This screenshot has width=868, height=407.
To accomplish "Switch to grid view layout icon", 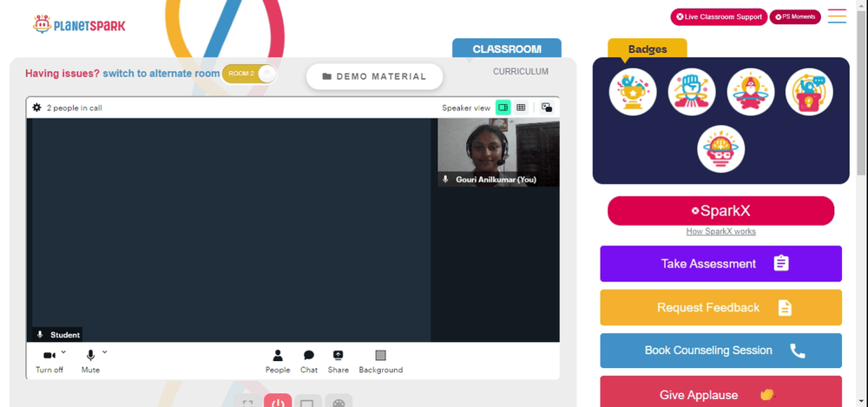I will point(521,108).
